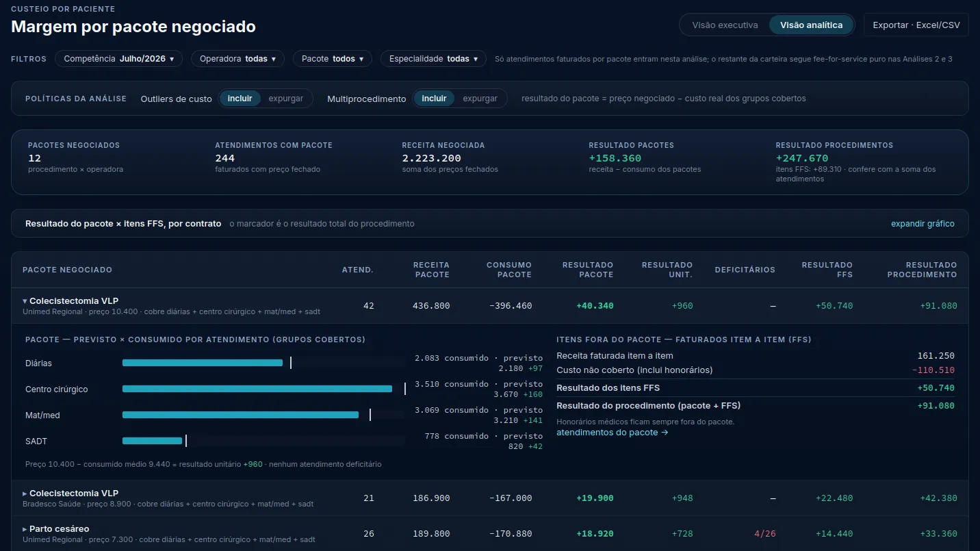
Task: Expand the Colecistectomia VLP Bradesco Saúde row
Action: pos(490,498)
